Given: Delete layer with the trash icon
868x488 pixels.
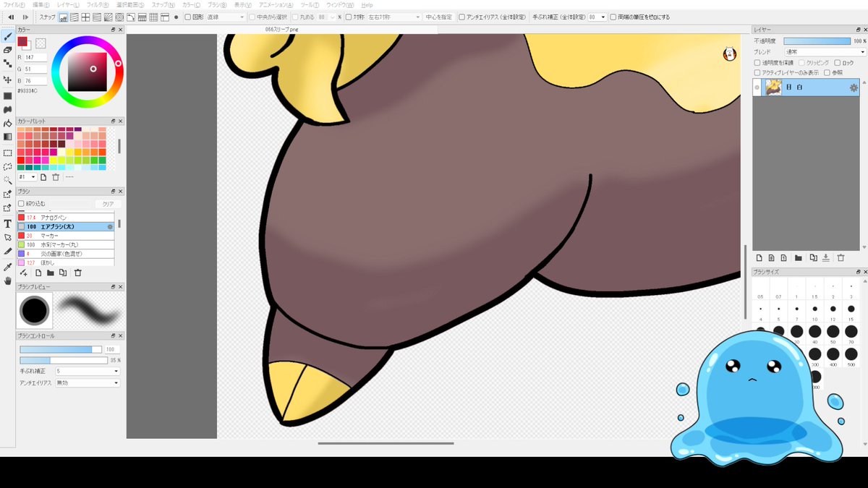Looking at the screenshot, I should pos(841,257).
